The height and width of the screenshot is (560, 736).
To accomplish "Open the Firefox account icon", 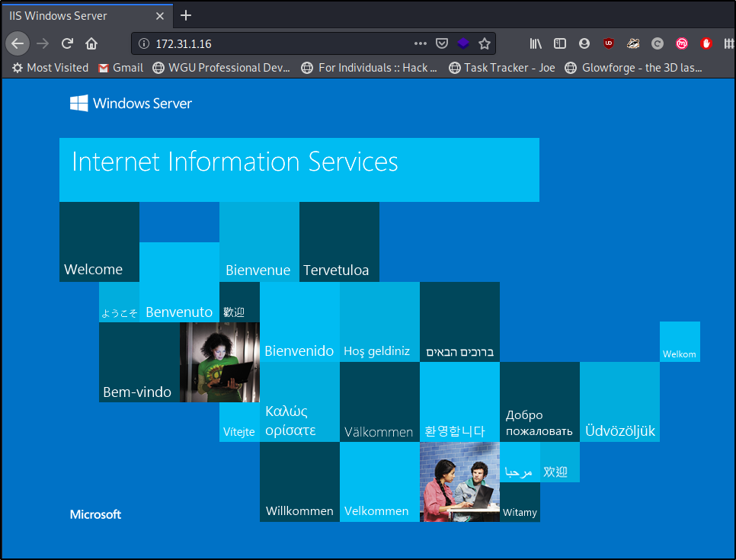I will click(x=584, y=43).
